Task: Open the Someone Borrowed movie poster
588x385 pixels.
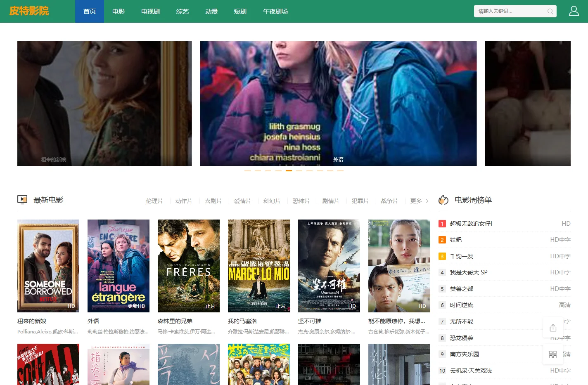Action: pos(48,266)
